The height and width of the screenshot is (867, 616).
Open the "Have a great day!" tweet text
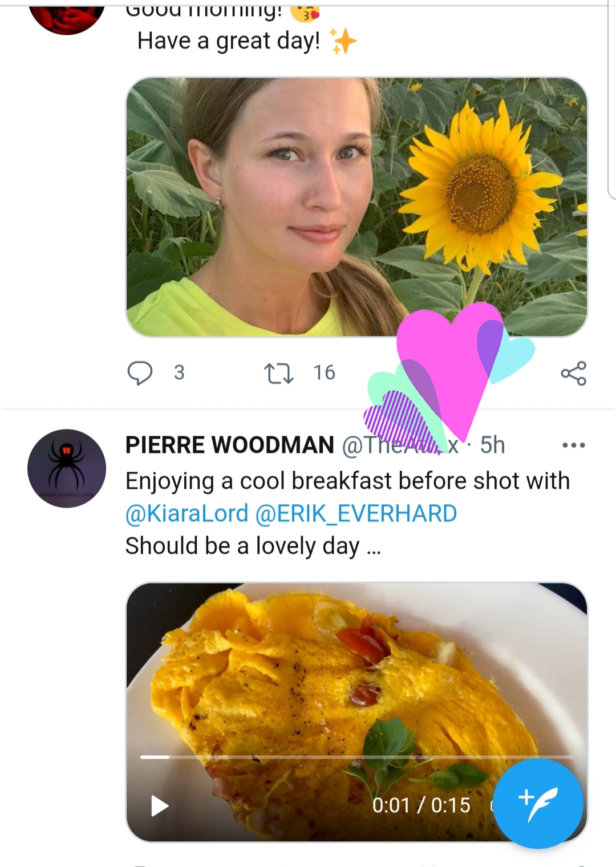pyautogui.click(x=228, y=41)
